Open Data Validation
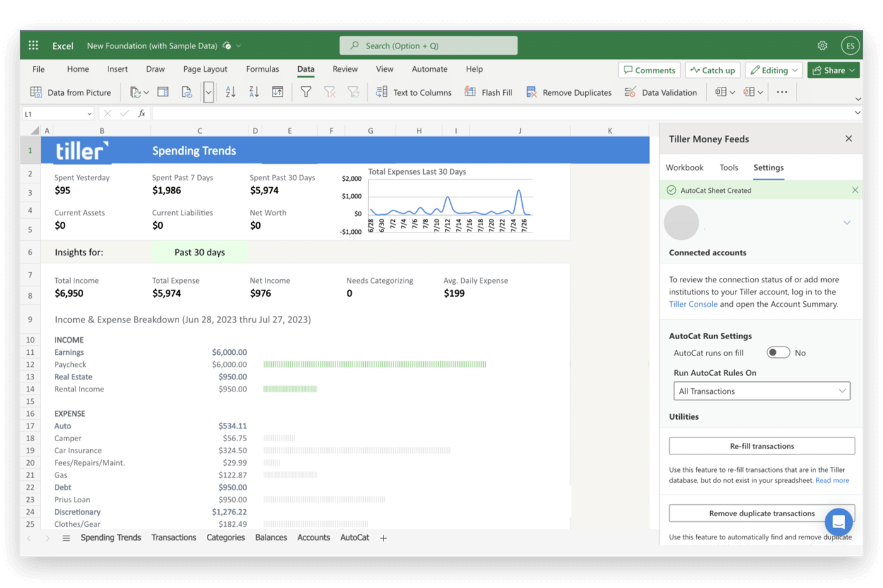The width and height of the screenshot is (883, 588). pyautogui.click(x=660, y=92)
